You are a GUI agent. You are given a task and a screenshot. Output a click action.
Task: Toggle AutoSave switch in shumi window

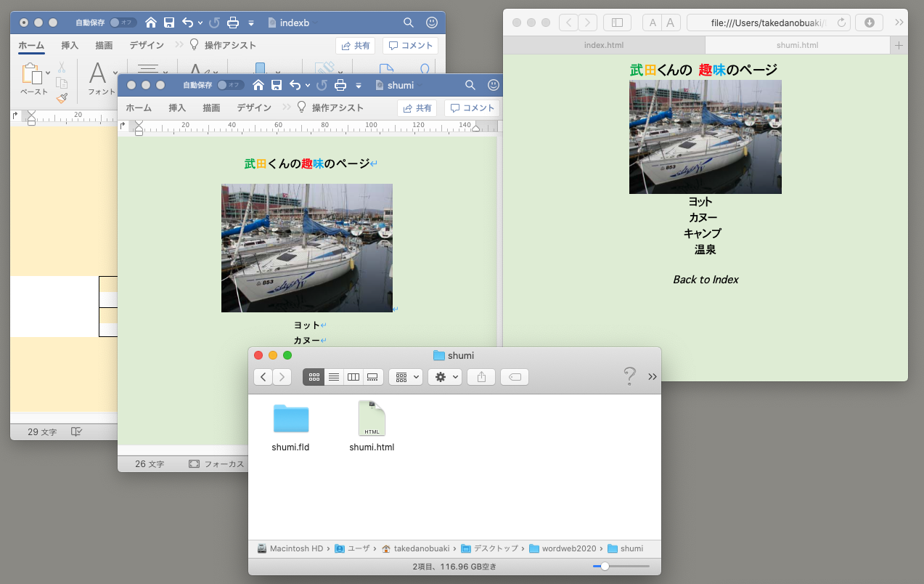tap(232, 86)
